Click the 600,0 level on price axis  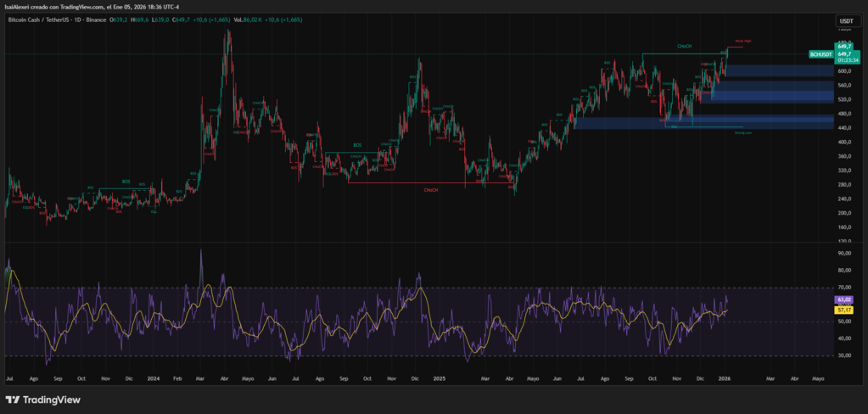click(x=844, y=71)
